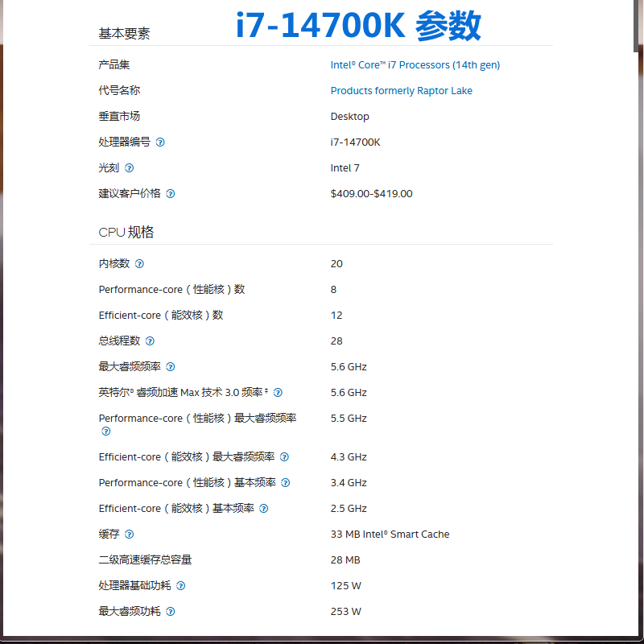
Task: Open Products formerly Raptor Lake link
Action: point(401,91)
